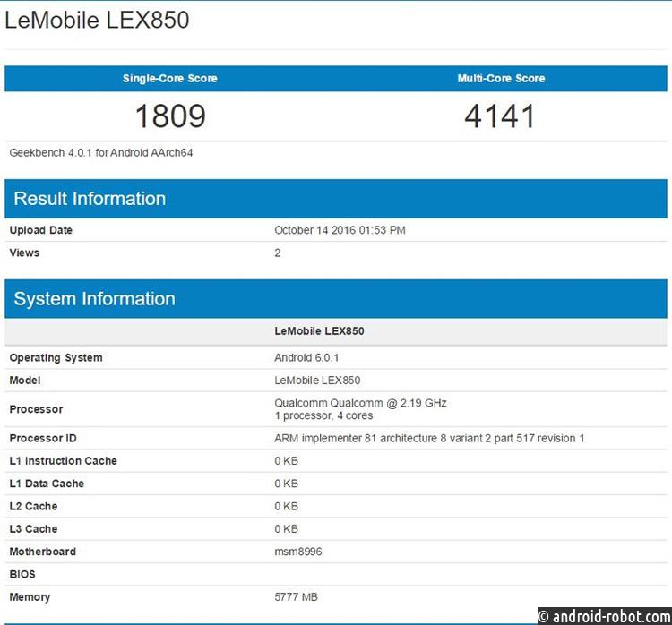Select the 1 processor, 4 cores text

tap(323, 415)
